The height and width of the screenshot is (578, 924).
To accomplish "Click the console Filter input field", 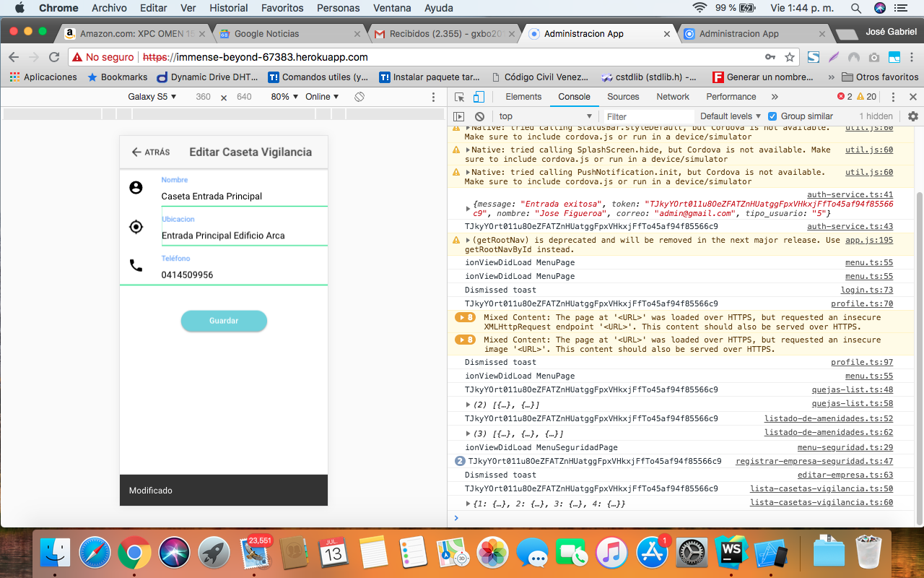I will pyautogui.click(x=648, y=116).
